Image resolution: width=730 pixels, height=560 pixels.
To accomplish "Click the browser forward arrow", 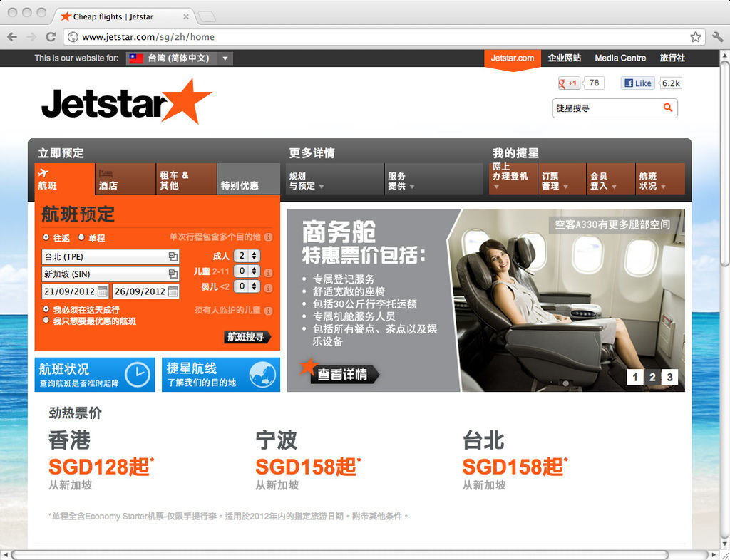I will pyautogui.click(x=31, y=37).
